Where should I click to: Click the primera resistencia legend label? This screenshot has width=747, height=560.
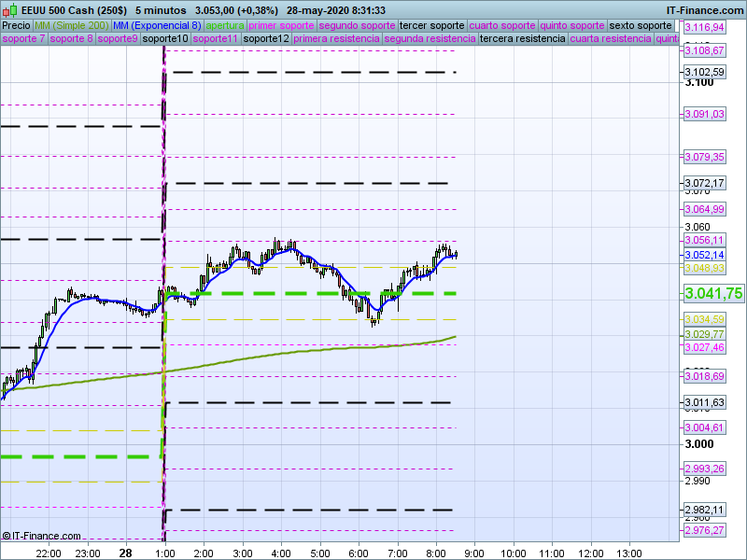pyautogui.click(x=336, y=39)
